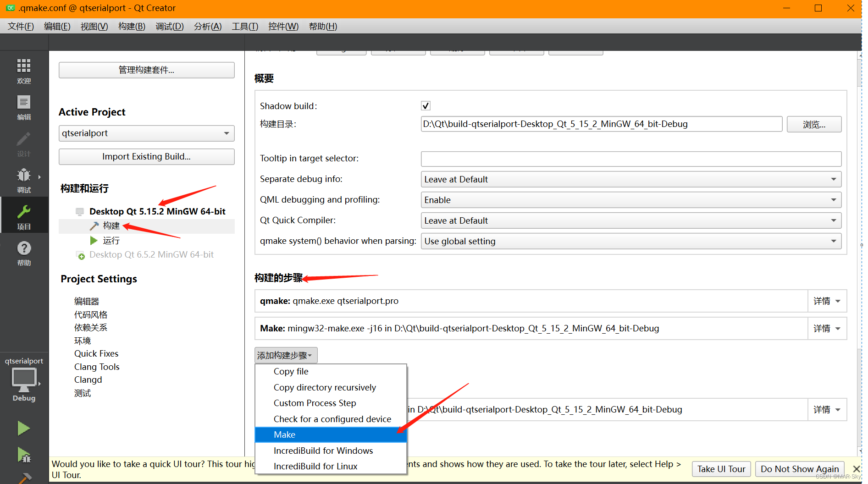The image size is (868, 484).
Task: Select the Make build step
Action: 331,435
